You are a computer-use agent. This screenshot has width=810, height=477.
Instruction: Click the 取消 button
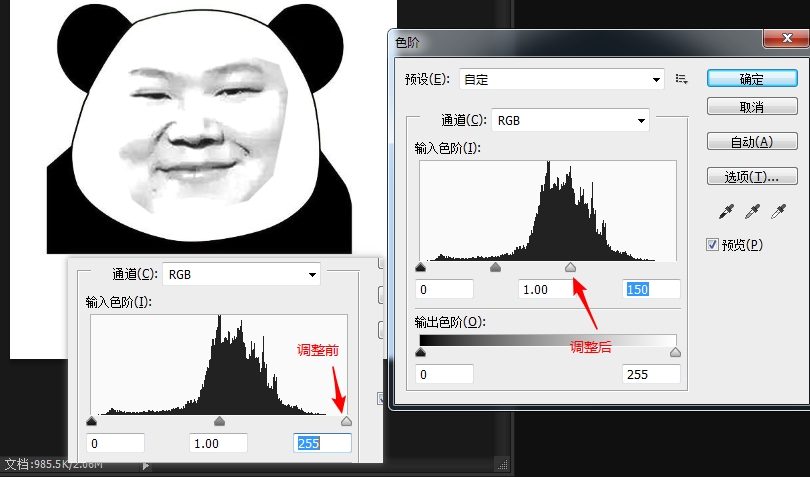click(x=752, y=106)
